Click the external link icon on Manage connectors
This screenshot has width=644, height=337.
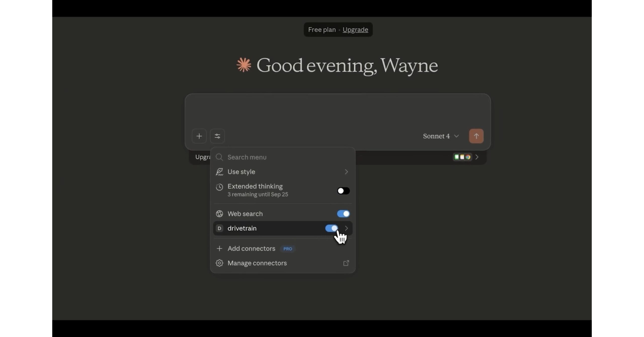[346, 263]
